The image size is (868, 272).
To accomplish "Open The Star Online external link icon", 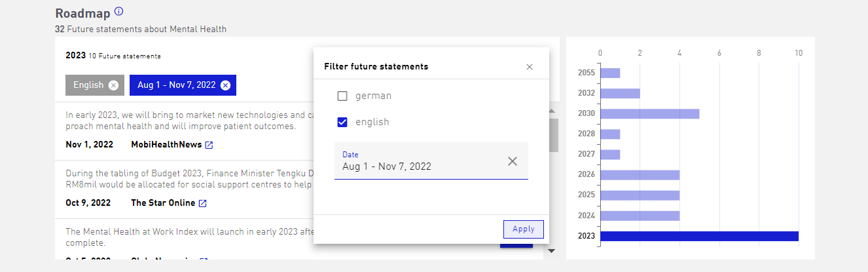I will 203,203.
